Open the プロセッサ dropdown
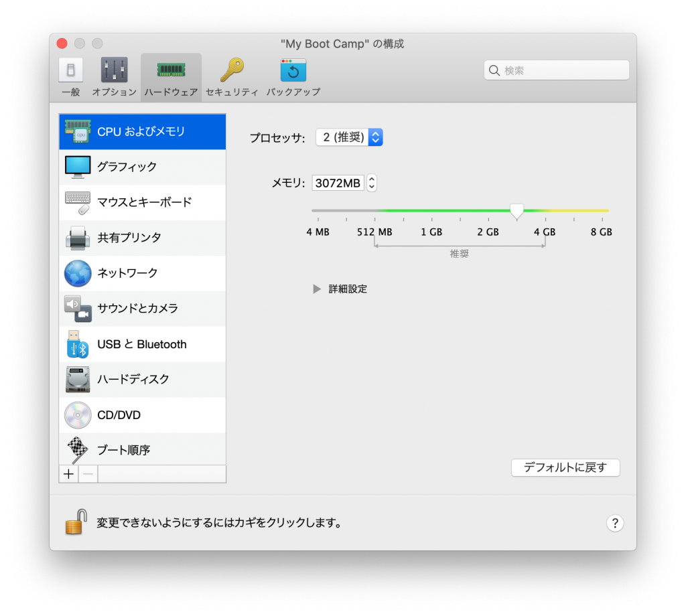686x616 pixels. [349, 137]
